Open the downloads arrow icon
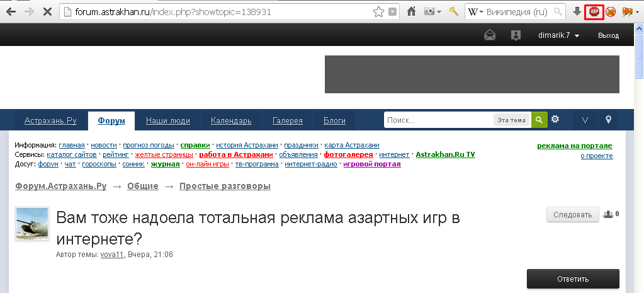The height and width of the screenshot is (293, 644). (x=577, y=11)
